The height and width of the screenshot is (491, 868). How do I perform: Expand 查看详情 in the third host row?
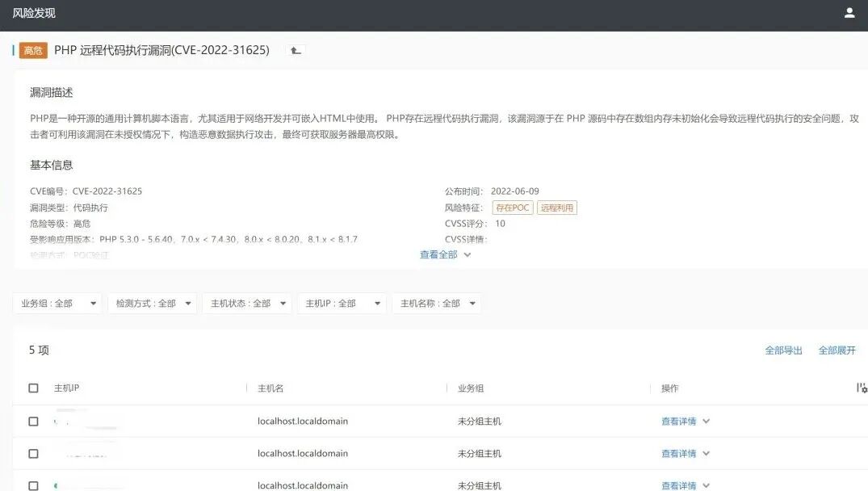point(686,485)
